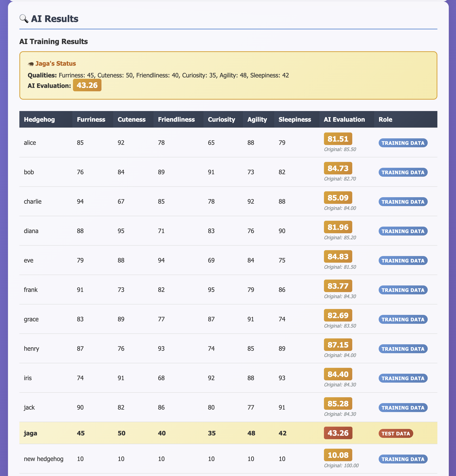Screen dimensions: 456x476
Task: Click the Training Data badge for bob
Action: pos(403,173)
